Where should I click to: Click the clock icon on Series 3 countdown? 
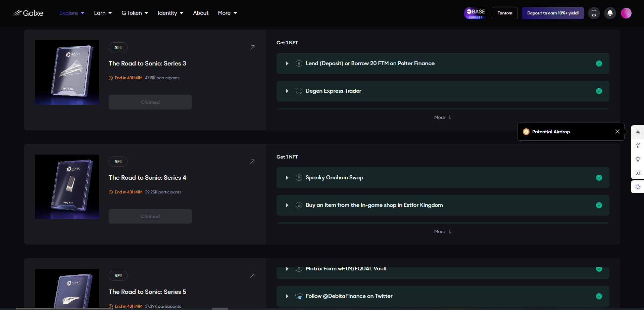pyautogui.click(x=111, y=78)
